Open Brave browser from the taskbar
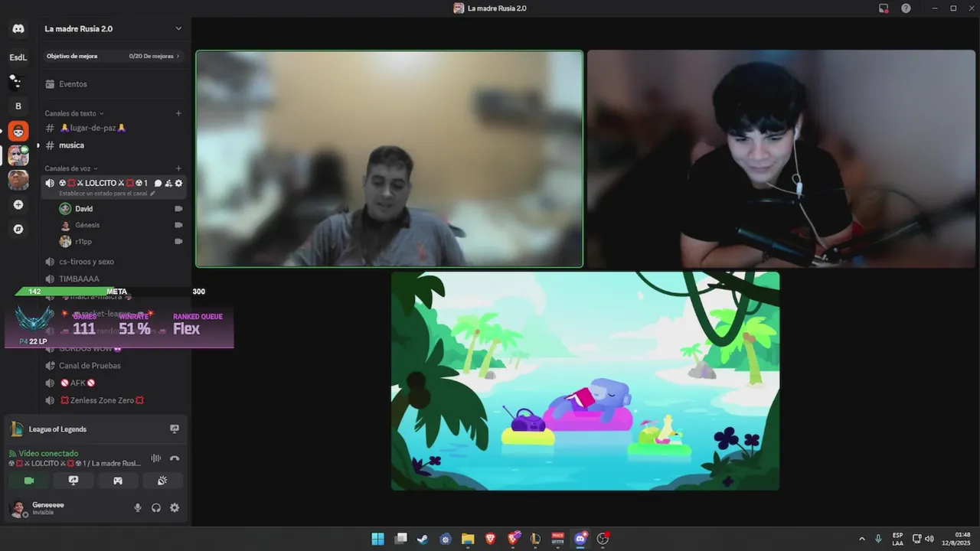This screenshot has height=551, width=980. [490, 539]
